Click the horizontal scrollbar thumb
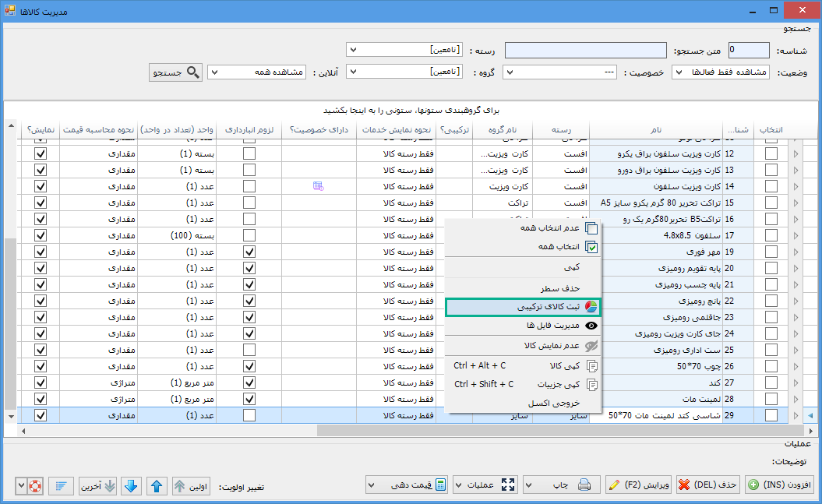The width and height of the screenshot is (822, 504). click(x=561, y=431)
